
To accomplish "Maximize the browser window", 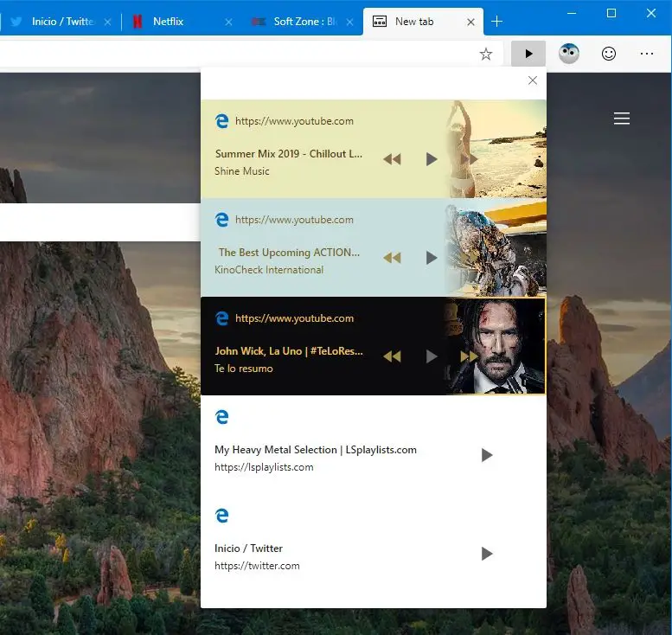I will coord(611,13).
